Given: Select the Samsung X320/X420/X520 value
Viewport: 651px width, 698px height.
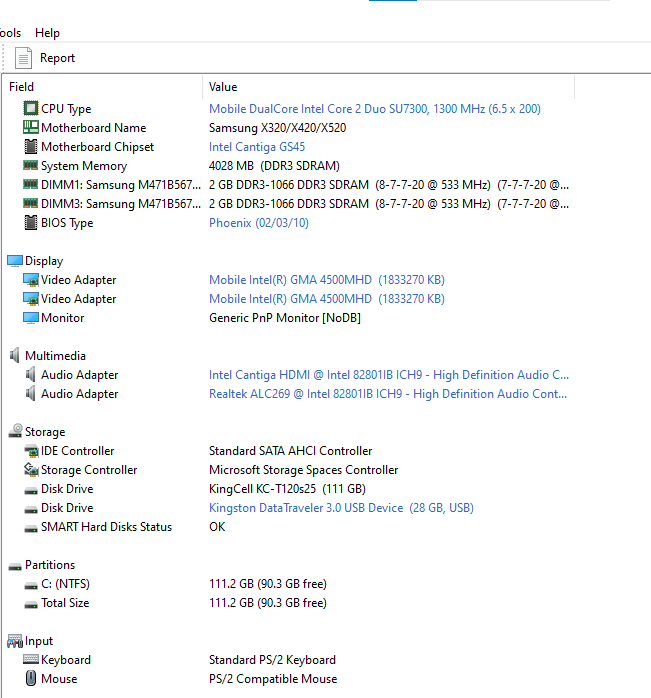Looking at the screenshot, I should pyautogui.click(x=277, y=128).
